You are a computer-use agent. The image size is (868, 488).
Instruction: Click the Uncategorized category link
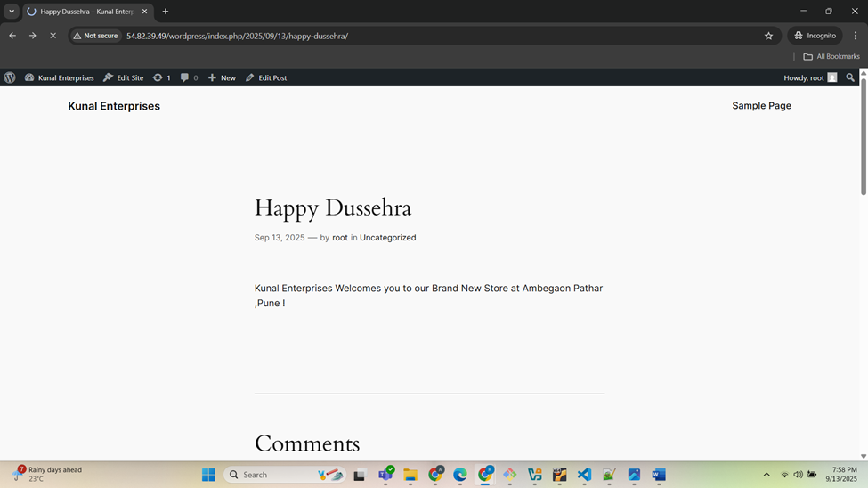click(x=387, y=238)
